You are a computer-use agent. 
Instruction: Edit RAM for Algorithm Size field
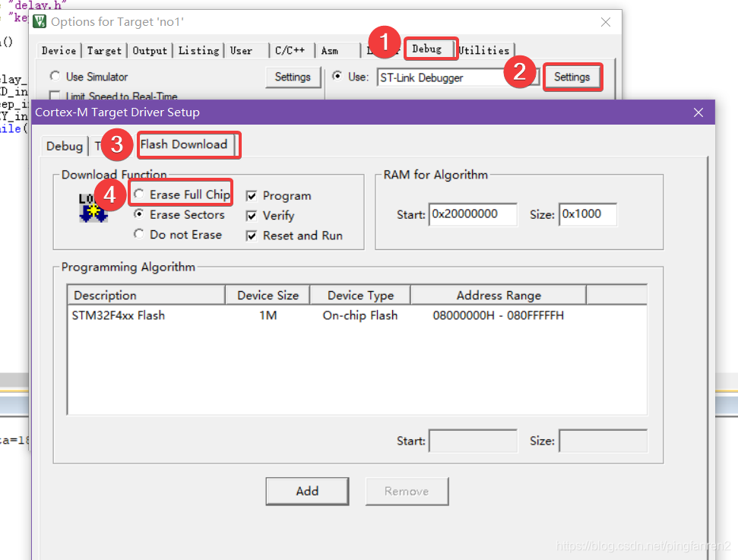click(588, 214)
